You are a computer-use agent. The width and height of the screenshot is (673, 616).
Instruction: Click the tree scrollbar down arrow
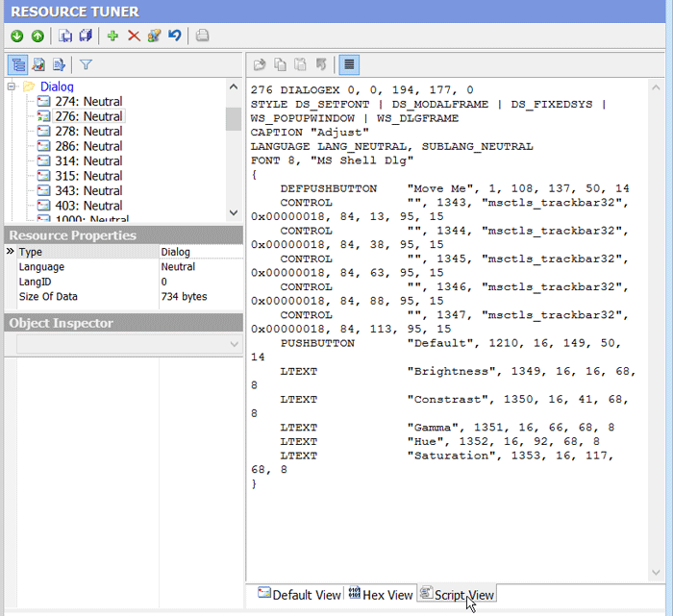234,212
